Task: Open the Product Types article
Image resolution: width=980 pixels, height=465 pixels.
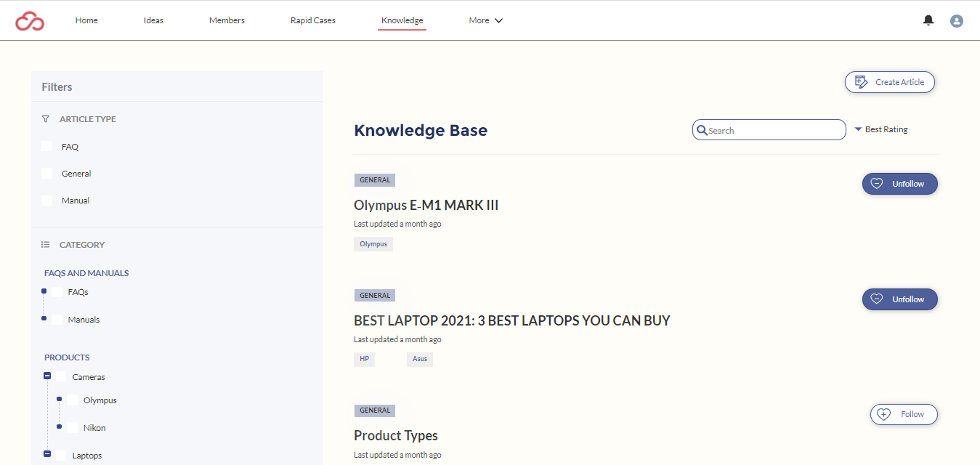Action: coord(396,436)
